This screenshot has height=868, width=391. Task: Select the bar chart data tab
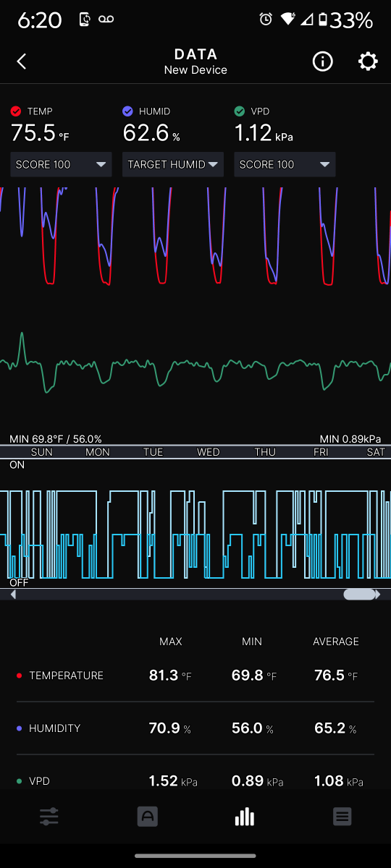245,817
